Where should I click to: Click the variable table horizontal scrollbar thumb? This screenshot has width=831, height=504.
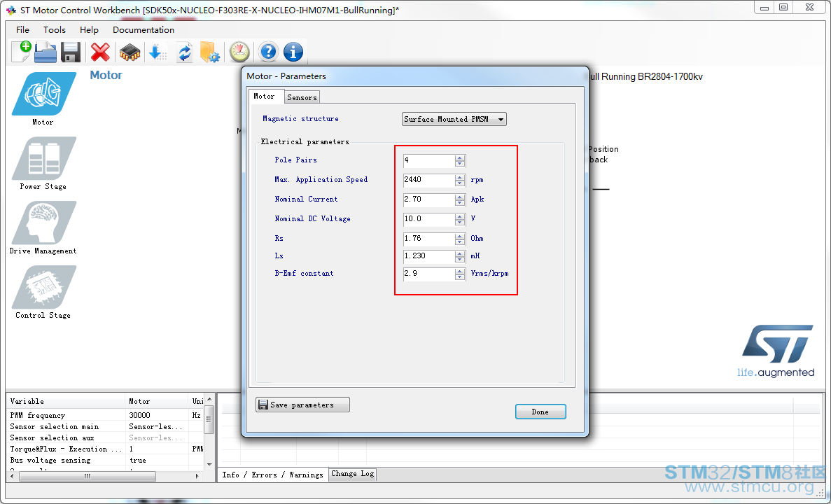[88, 477]
